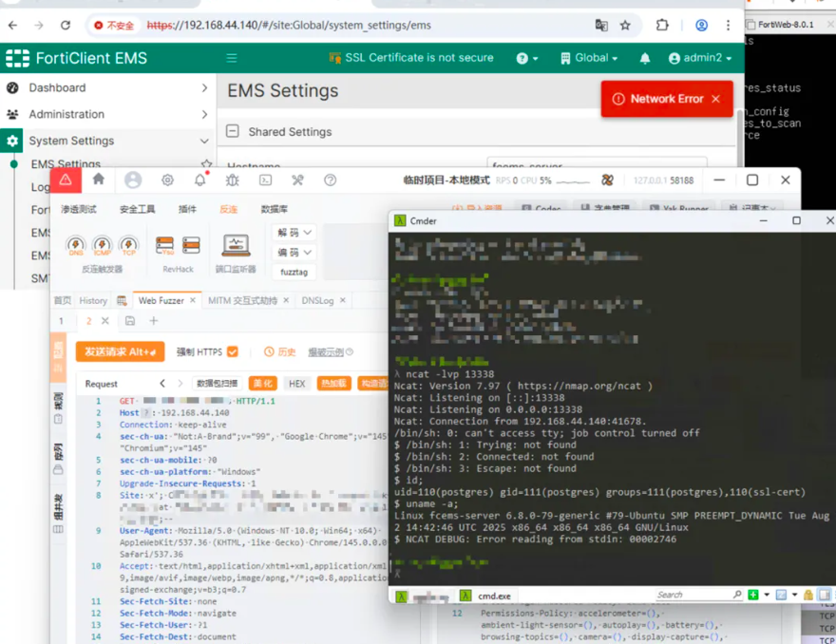
Task: Click the save icon in fuzzer tabs
Action: (x=130, y=320)
